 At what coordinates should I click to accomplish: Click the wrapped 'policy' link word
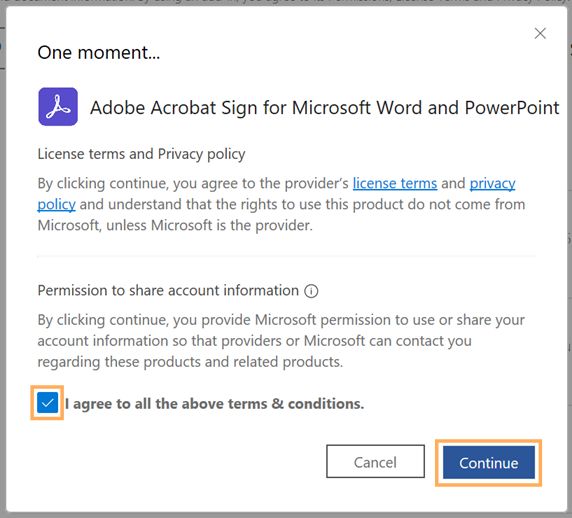(x=57, y=205)
